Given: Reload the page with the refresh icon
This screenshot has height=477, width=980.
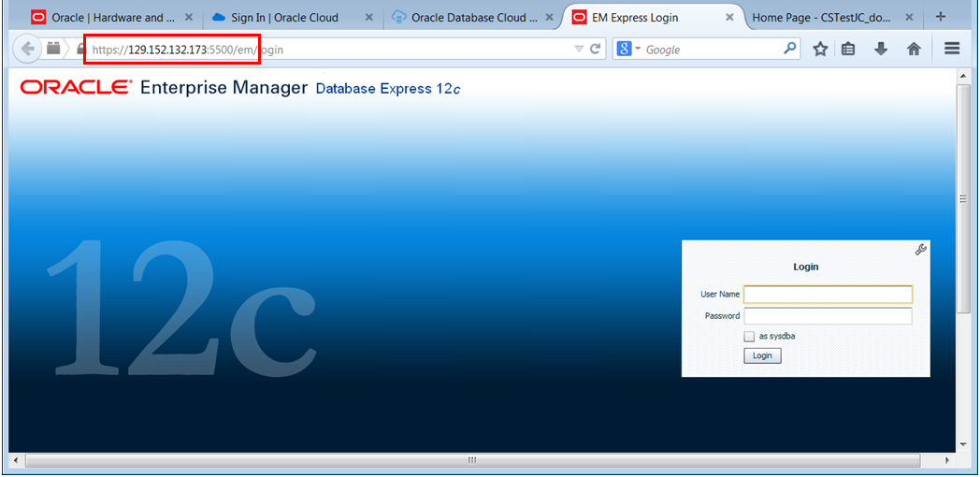Looking at the screenshot, I should [596, 49].
